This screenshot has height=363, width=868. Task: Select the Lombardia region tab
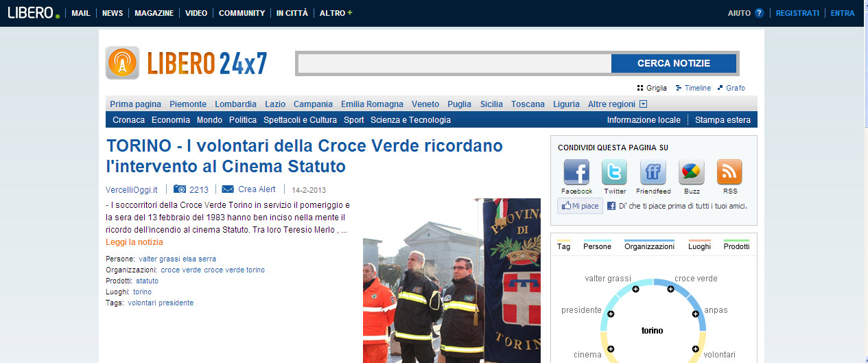235,104
